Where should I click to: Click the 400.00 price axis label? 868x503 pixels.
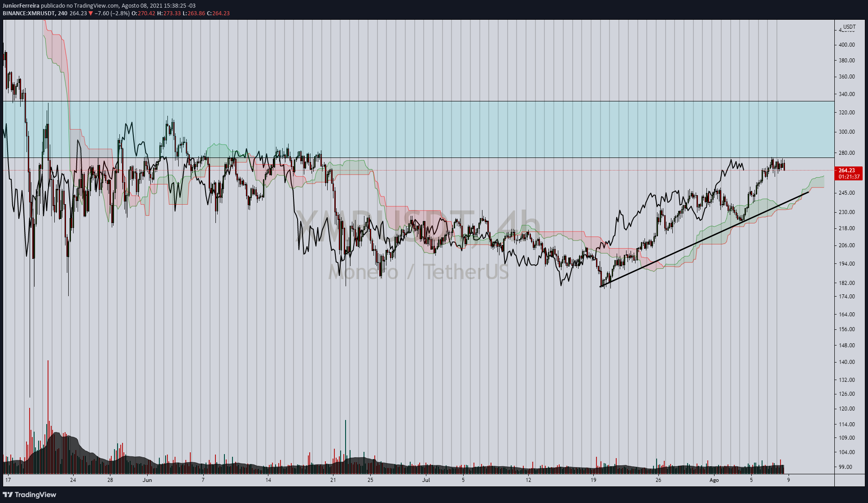(x=847, y=45)
